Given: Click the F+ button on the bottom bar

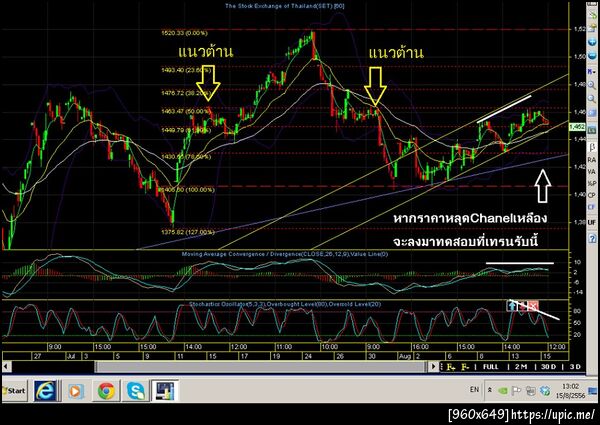Looking at the screenshot, I should tap(451, 367).
